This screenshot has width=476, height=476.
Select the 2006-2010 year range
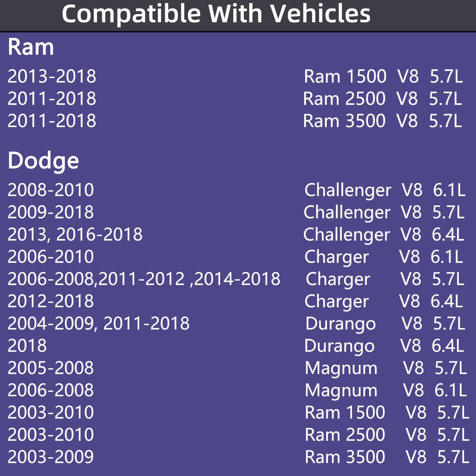tap(50, 257)
